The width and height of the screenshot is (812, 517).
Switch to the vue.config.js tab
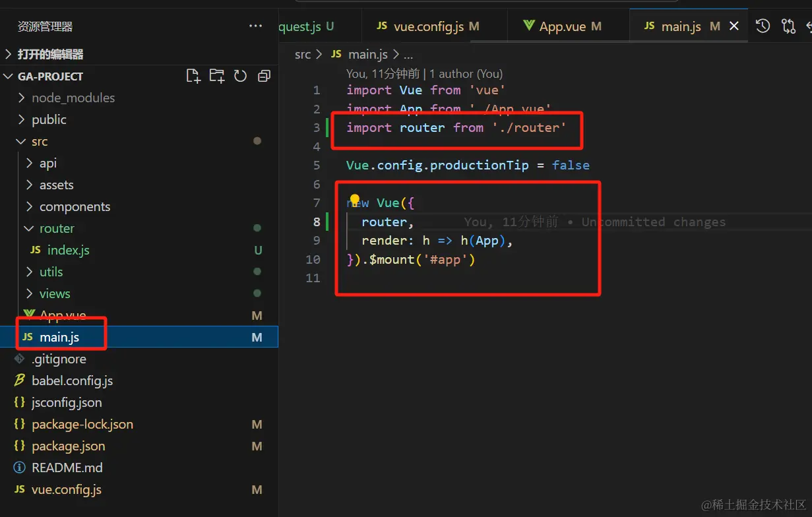click(x=428, y=26)
